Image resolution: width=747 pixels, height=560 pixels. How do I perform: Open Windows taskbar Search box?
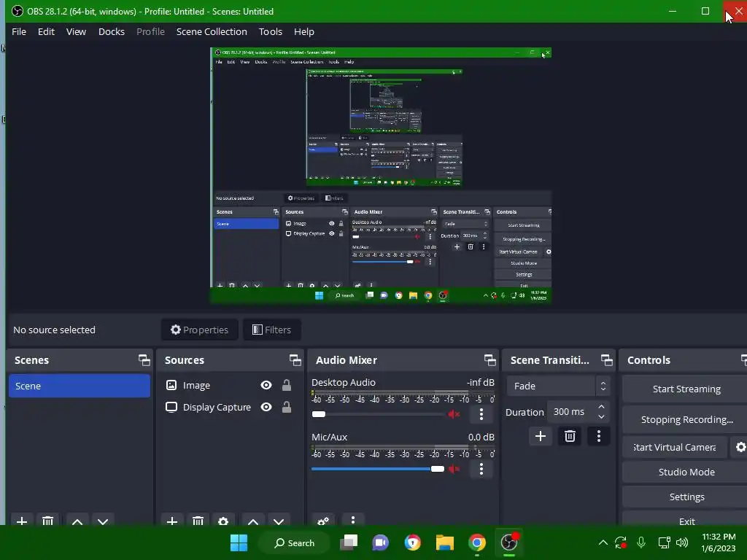[294, 542]
